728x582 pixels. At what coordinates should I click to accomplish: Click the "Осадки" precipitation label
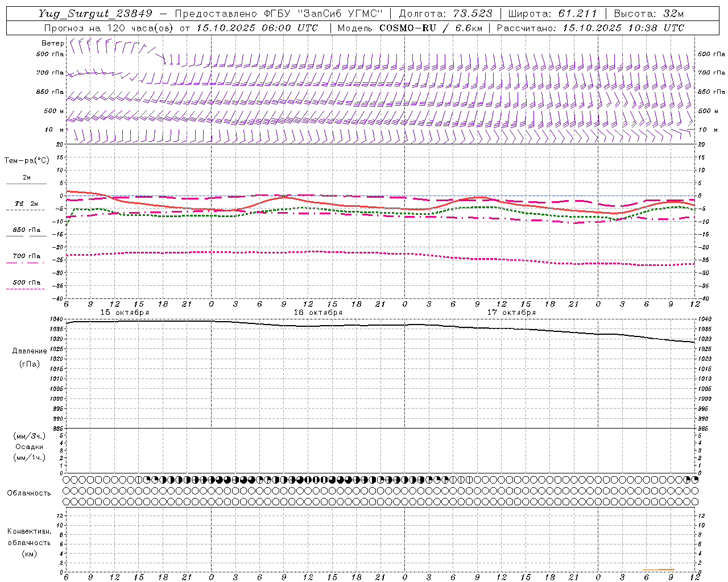30,447
